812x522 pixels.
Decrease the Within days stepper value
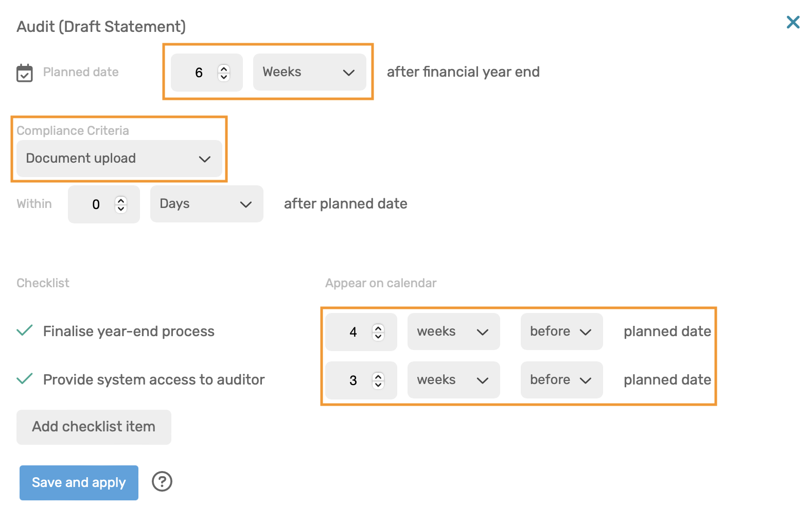[x=121, y=208]
